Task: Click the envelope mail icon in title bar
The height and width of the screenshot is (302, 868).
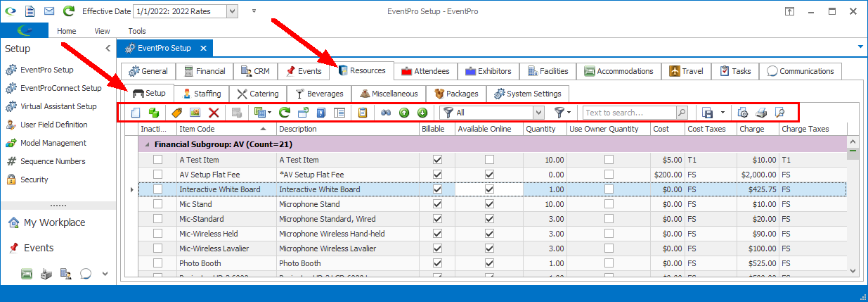Action: pos(49,11)
